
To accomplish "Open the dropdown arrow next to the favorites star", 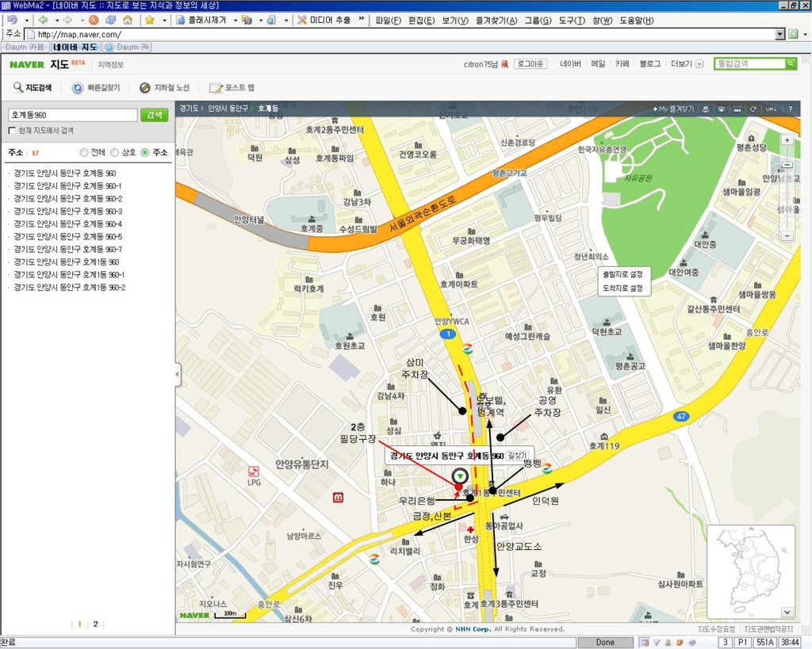I will (164, 20).
